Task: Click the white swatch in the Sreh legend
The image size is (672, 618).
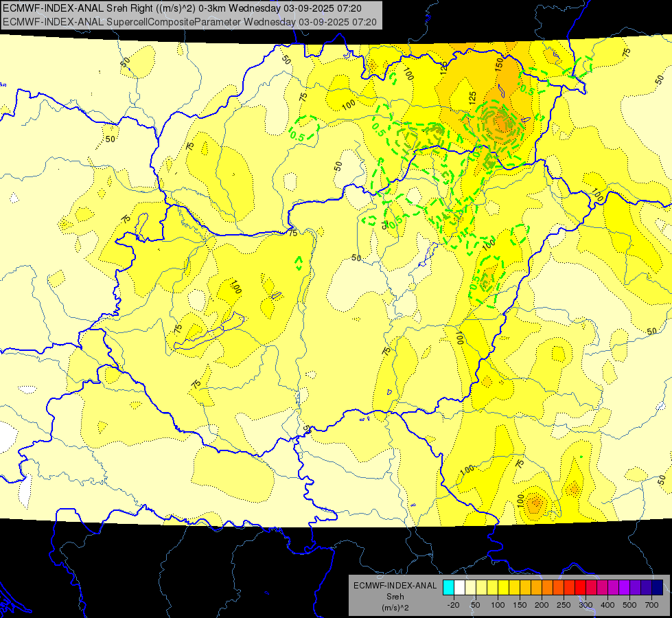Action: 460,587
